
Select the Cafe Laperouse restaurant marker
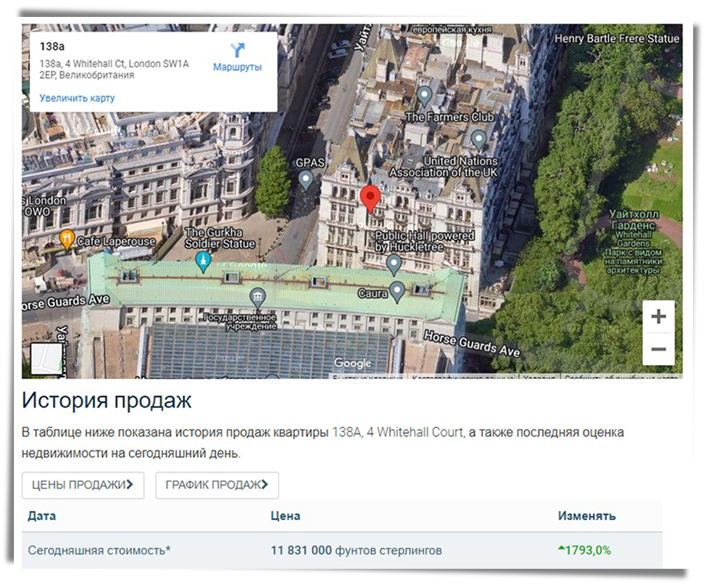(68, 240)
